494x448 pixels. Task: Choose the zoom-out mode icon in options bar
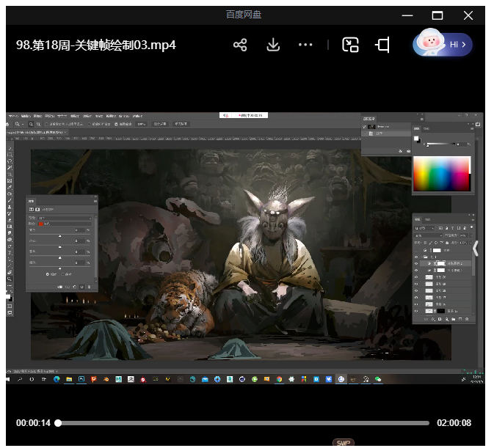pyautogui.click(x=38, y=124)
